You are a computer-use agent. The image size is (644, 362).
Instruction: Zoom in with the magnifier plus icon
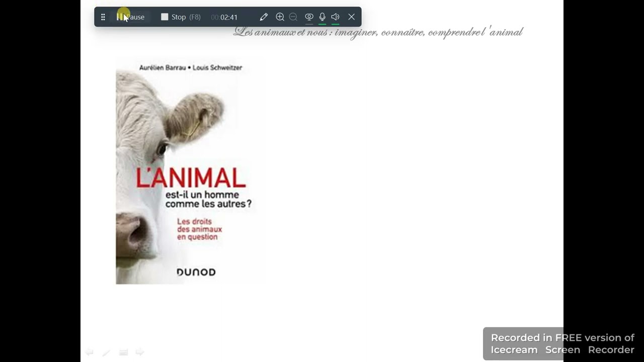pos(280,17)
